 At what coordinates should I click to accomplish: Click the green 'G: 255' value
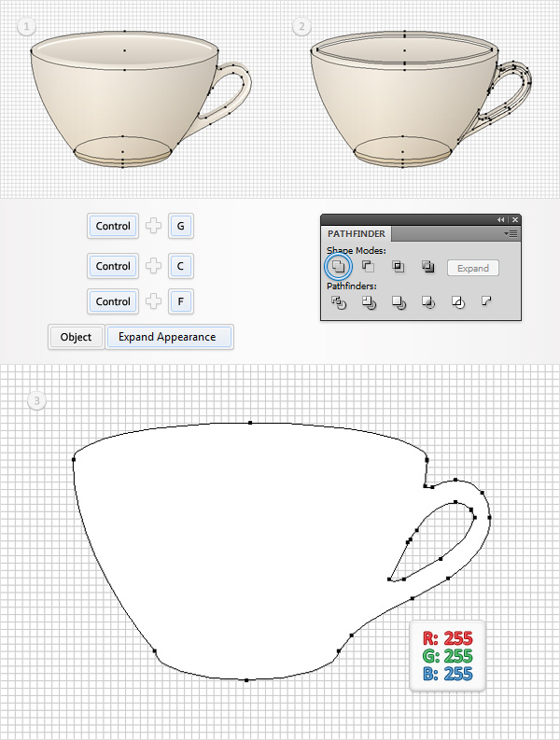(448, 656)
